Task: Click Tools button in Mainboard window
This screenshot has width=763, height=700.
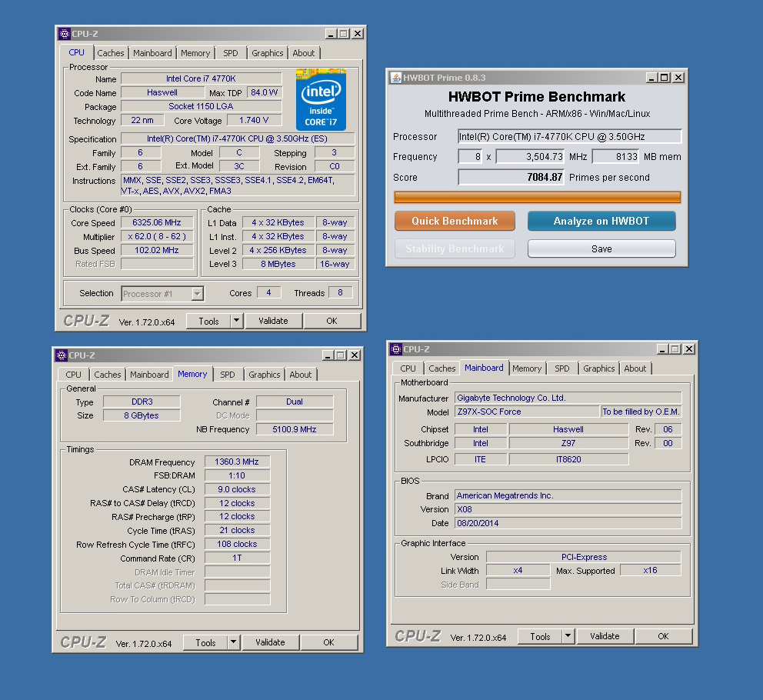Action: tap(540, 636)
